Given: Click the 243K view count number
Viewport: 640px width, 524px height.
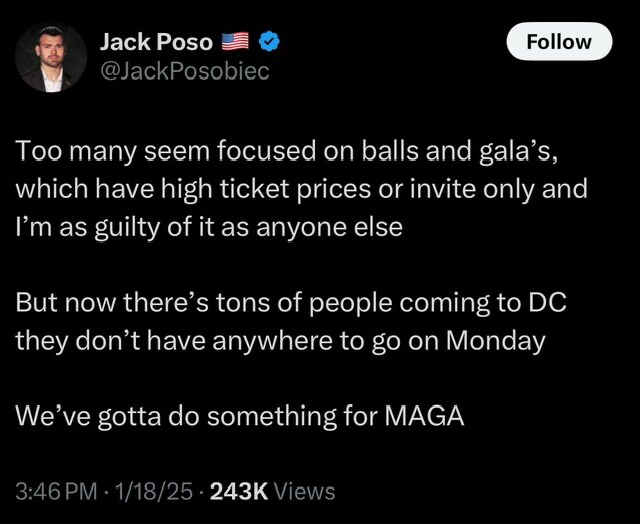Looking at the screenshot, I should pos(239,491).
